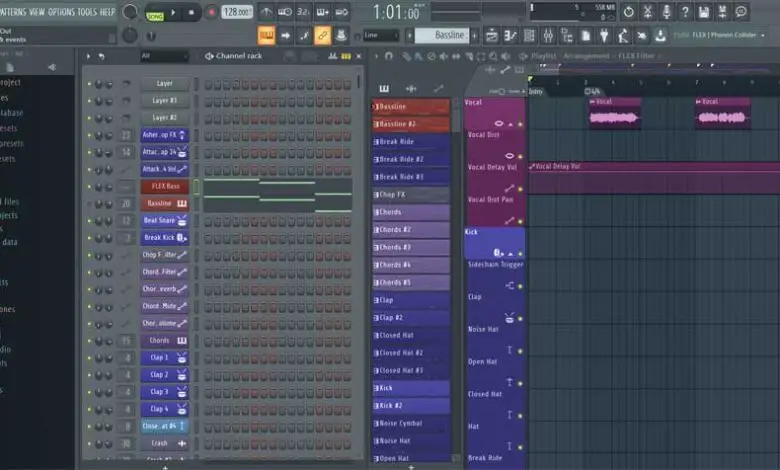Select the playlist mute tool speaker icon
Image resolution: width=780 pixels, height=470 pixels.
tap(443, 56)
